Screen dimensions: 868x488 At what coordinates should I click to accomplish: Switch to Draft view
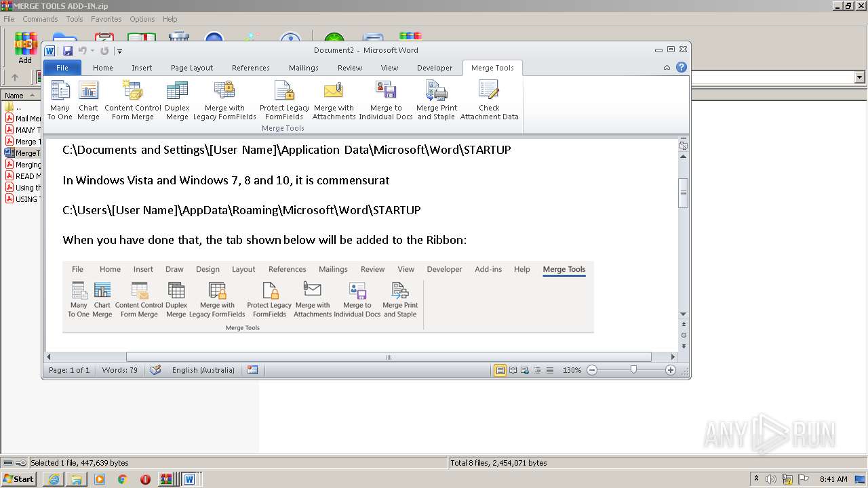550,370
